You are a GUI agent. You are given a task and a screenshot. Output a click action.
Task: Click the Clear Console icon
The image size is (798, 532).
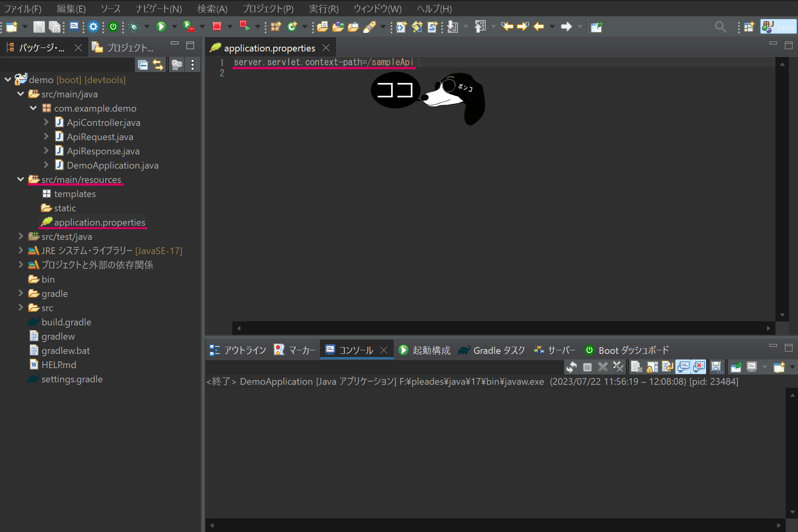tap(636, 367)
